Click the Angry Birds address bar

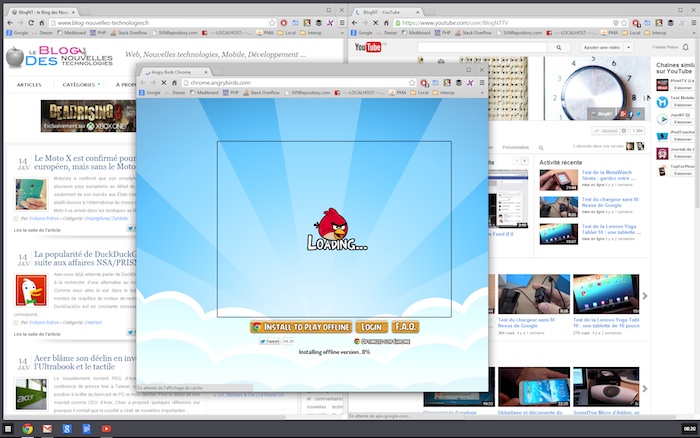(x=300, y=82)
